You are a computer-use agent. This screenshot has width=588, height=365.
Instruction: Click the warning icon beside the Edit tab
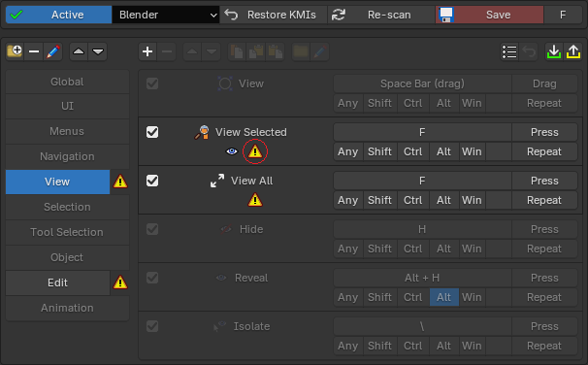pyautogui.click(x=120, y=282)
